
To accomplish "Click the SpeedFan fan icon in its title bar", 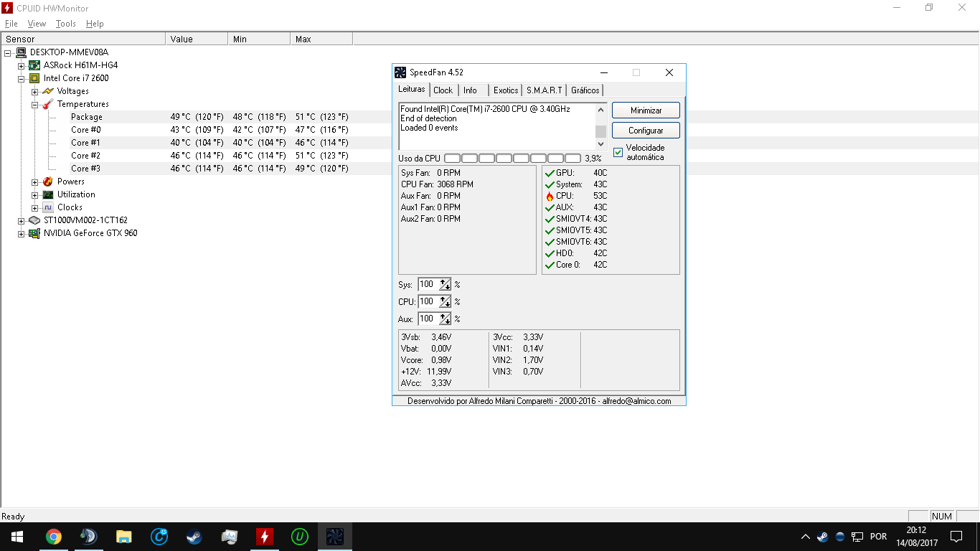I will pyautogui.click(x=400, y=72).
